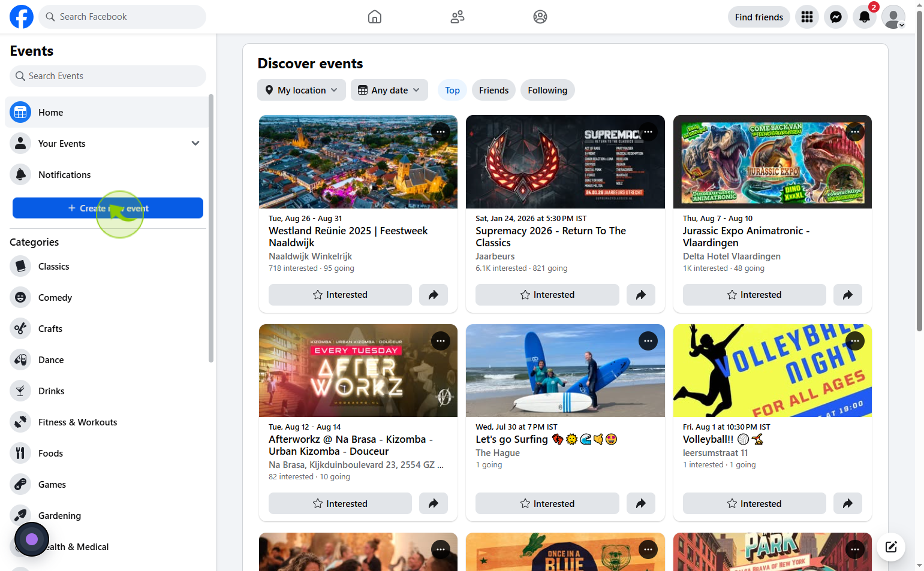The height and width of the screenshot is (571, 924).
Task: Select the Drinks category icon
Action: click(x=20, y=391)
